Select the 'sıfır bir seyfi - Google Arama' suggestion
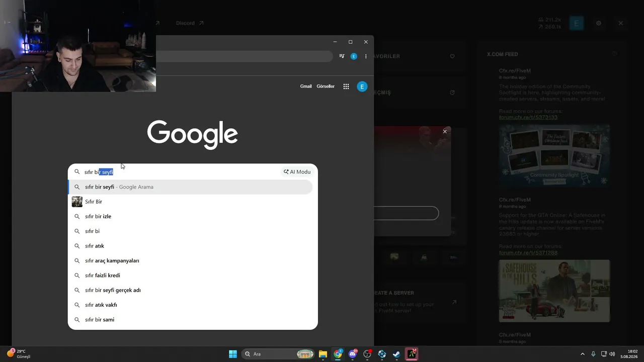 pyautogui.click(x=190, y=187)
